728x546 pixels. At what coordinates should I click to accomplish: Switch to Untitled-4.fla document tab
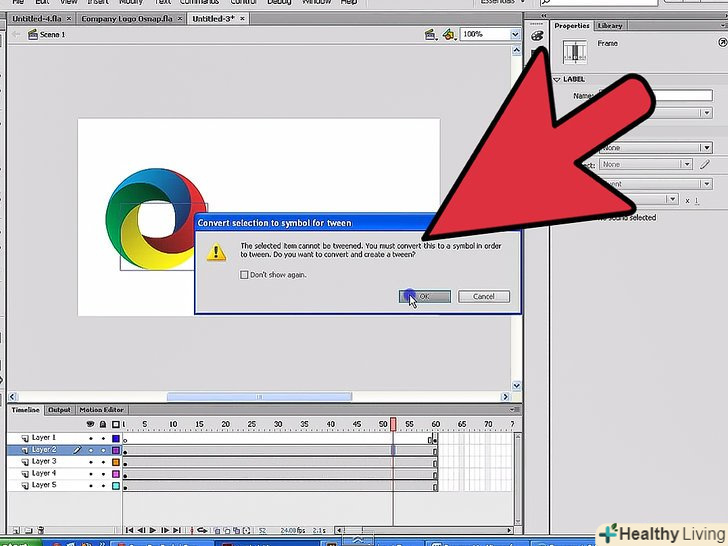(x=37, y=19)
